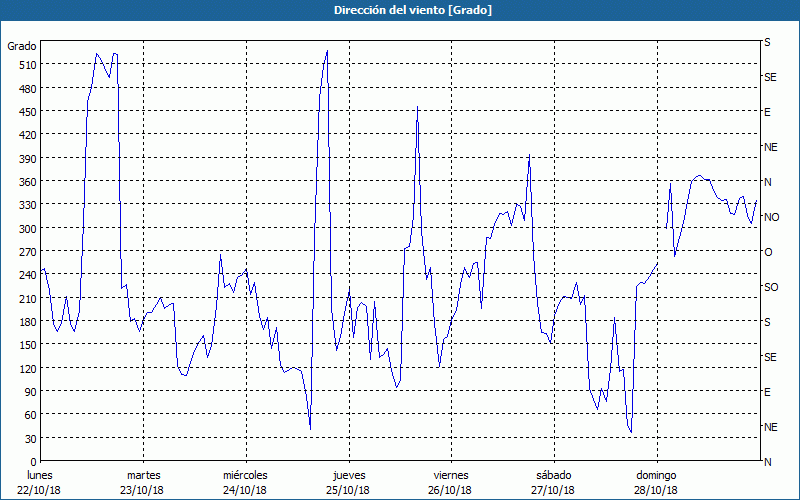Select the 480 value on the degree axis
This screenshot has height=500, width=800.
point(27,89)
